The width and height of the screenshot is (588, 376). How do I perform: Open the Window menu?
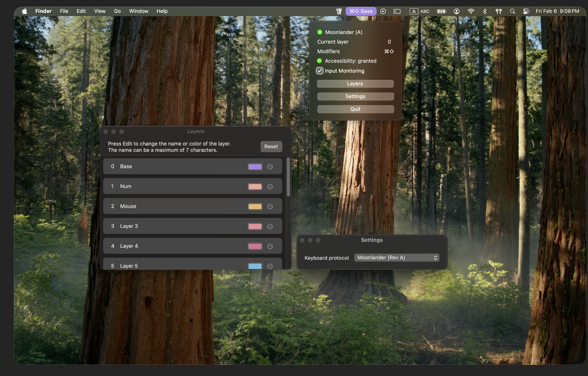coord(139,11)
